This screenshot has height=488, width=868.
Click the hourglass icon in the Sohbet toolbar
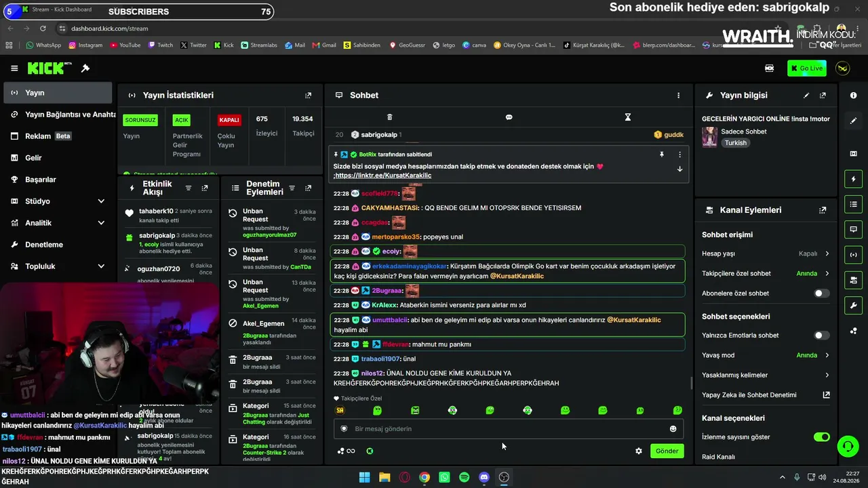click(x=628, y=117)
